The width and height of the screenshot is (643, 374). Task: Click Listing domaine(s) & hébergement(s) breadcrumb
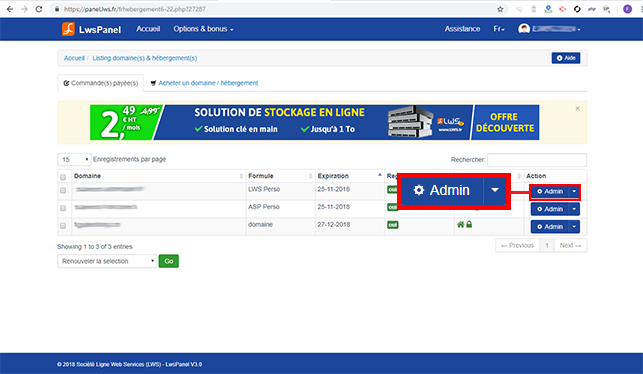(x=145, y=58)
